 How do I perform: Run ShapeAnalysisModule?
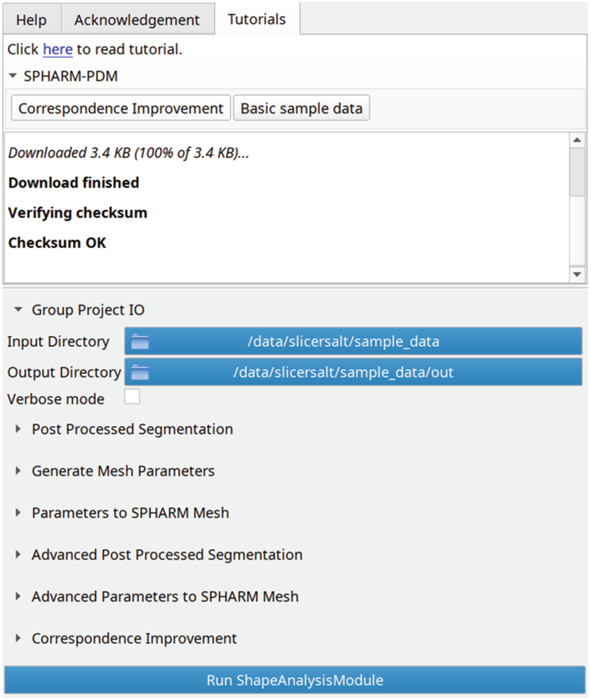pos(295,680)
